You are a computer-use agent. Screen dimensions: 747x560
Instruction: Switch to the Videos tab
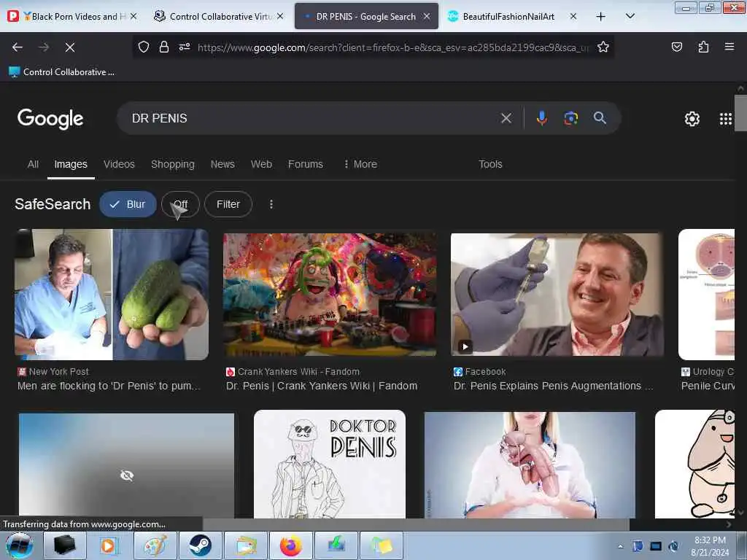pos(119,164)
